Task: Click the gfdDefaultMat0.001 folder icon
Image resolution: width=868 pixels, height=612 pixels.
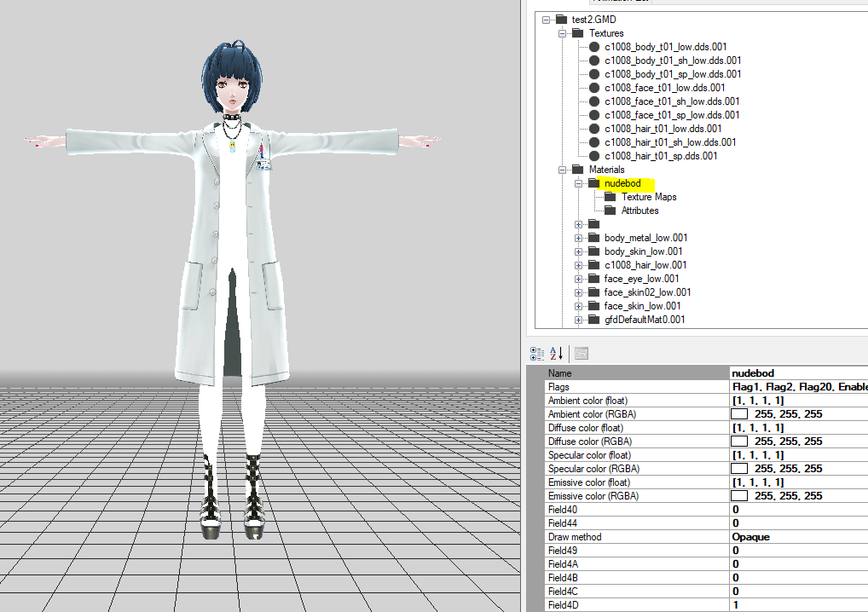Action: coord(594,320)
